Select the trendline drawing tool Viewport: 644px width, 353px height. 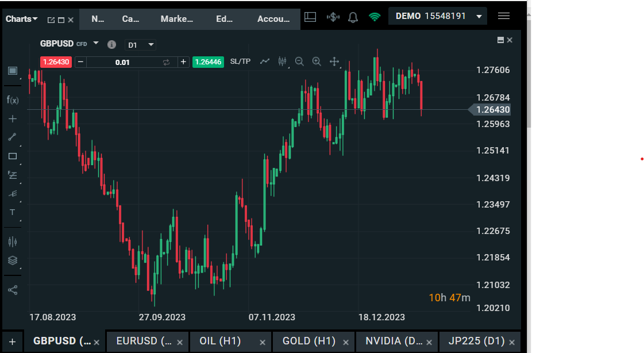pyautogui.click(x=12, y=137)
